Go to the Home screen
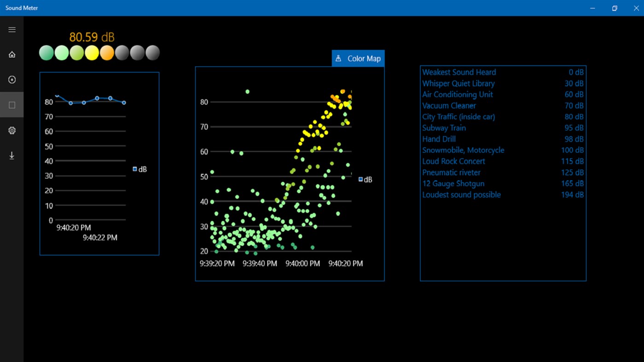This screenshot has width=644, height=362. point(12,54)
